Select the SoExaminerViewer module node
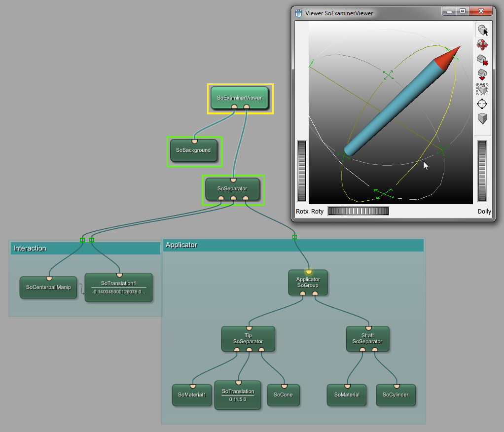The height and width of the screenshot is (432, 504). 240,98
